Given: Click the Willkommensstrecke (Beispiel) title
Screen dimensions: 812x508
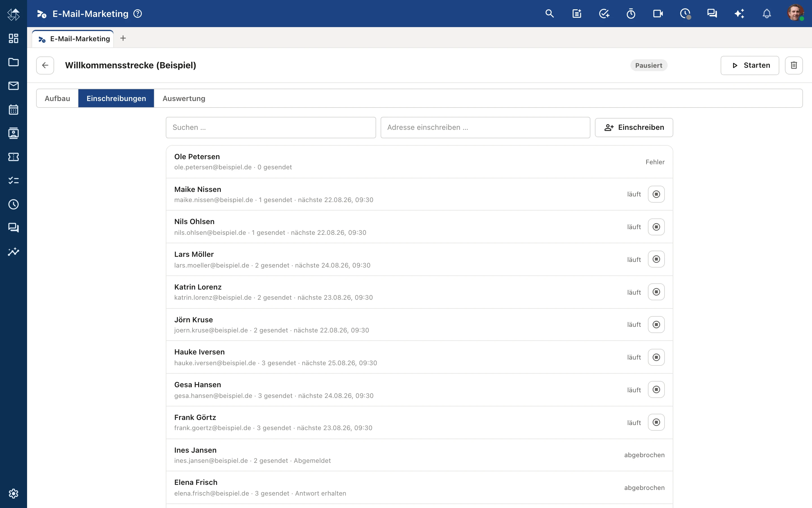Looking at the screenshot, I should click(131, 65).
